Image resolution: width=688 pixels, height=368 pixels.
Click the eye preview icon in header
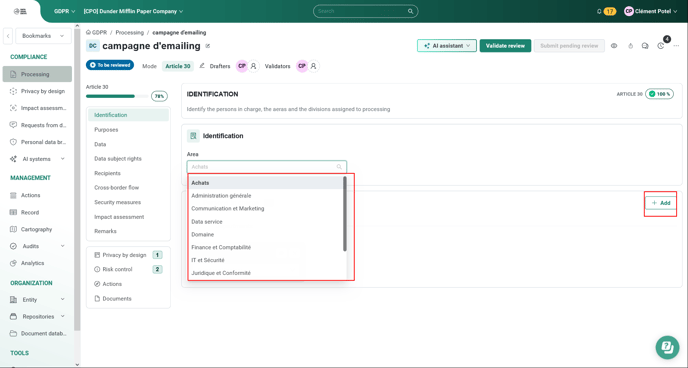coord(614,46)
